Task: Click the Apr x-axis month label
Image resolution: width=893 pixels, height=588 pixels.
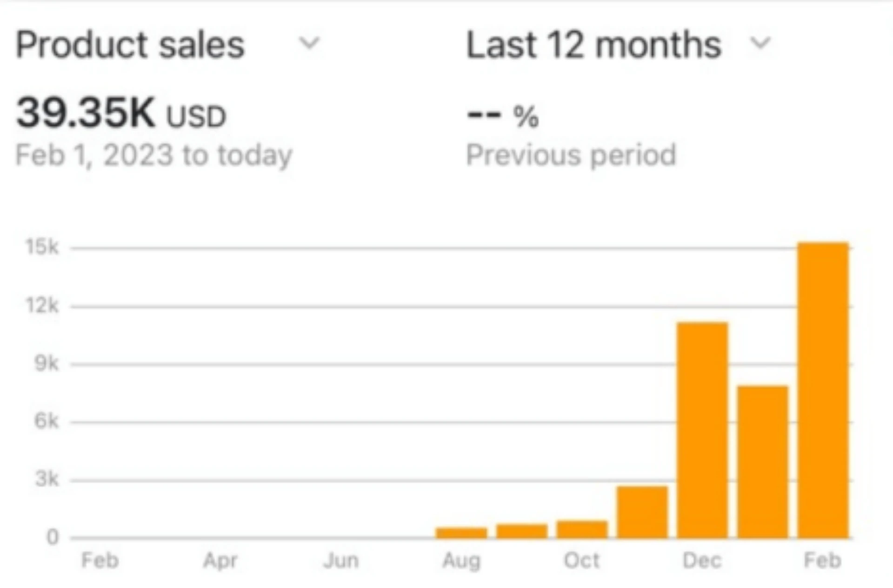Action: click(220, 561)
